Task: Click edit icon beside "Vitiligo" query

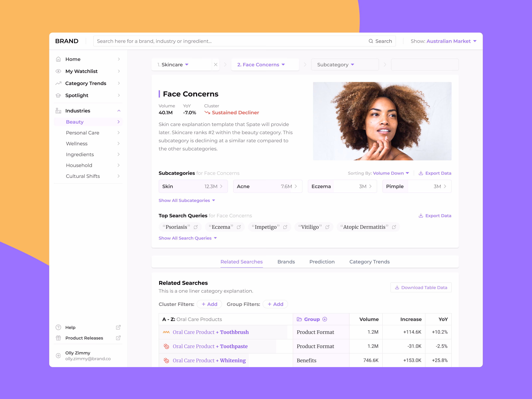Action: click(327, 227)
